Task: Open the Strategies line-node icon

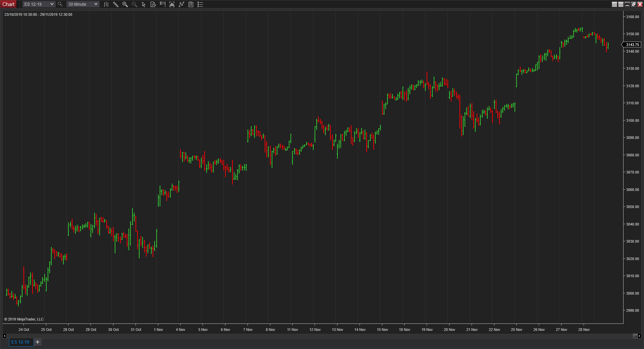Action: pyautogui.click(x=181, y=4)
